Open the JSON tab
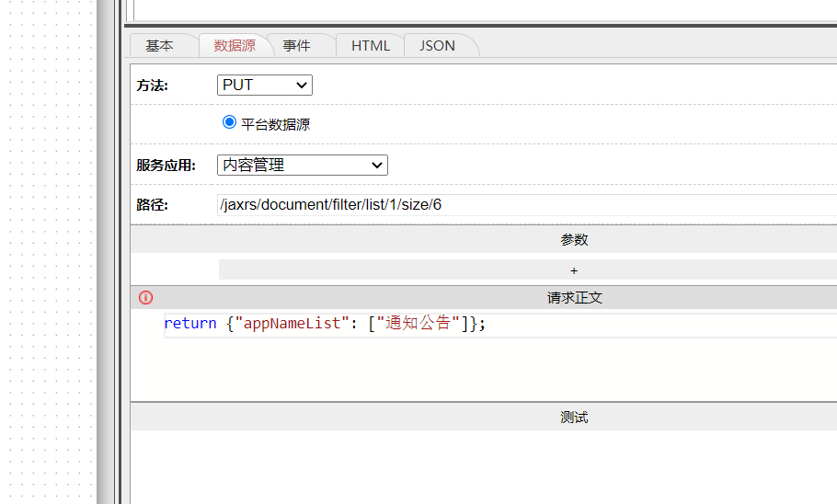 [437, 46]
